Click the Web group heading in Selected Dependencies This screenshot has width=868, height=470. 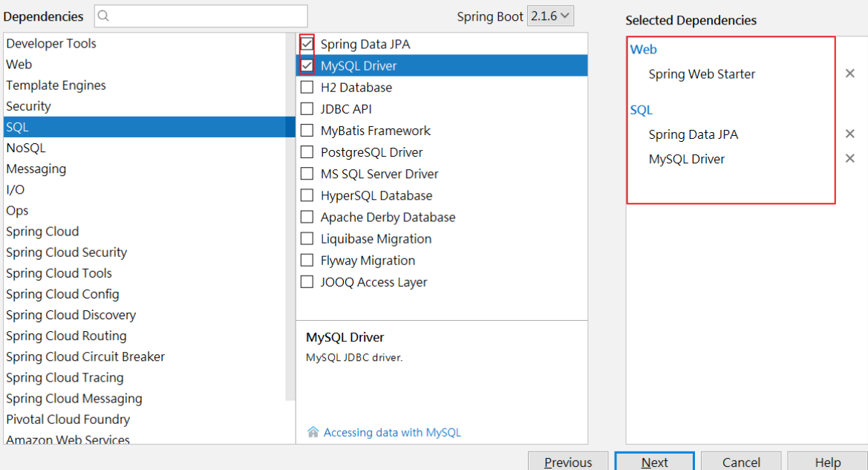coord(643,49)
